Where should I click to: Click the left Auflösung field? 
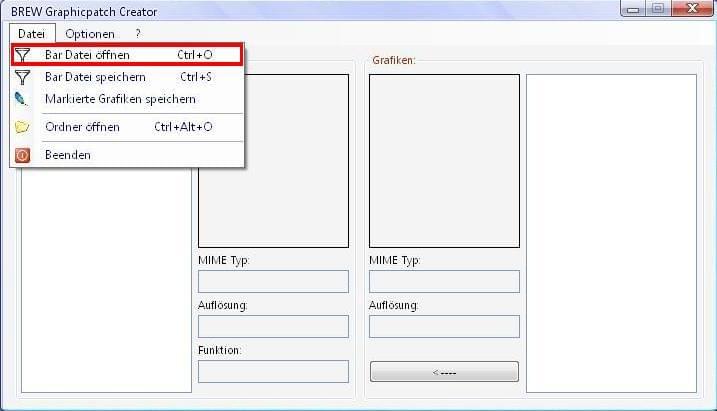click(273, 326)
